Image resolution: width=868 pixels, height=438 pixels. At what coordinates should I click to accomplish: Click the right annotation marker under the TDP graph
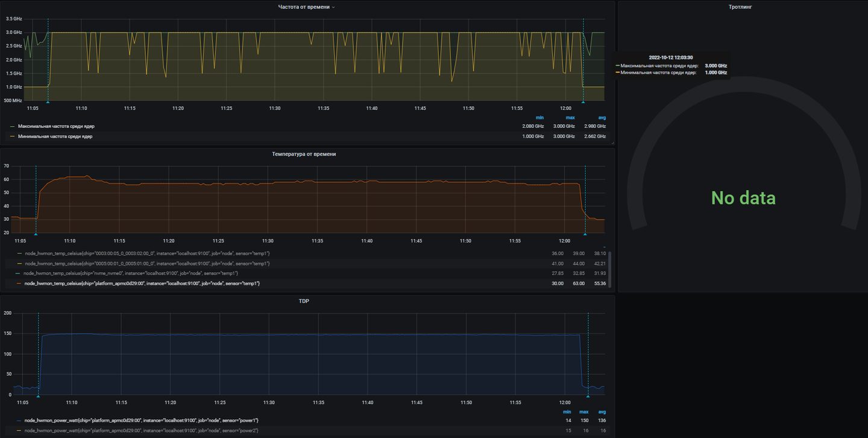coord(588,396)
